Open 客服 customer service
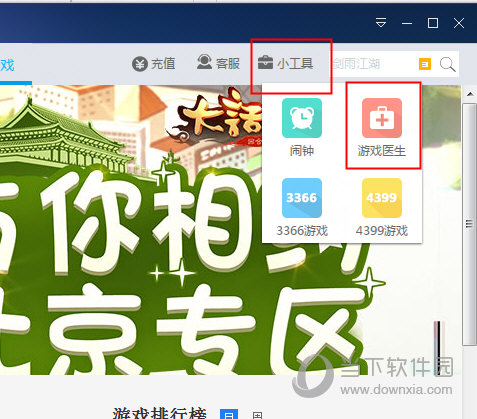The image size is (477, 419). pyautogui.click(x=218, y=63)
